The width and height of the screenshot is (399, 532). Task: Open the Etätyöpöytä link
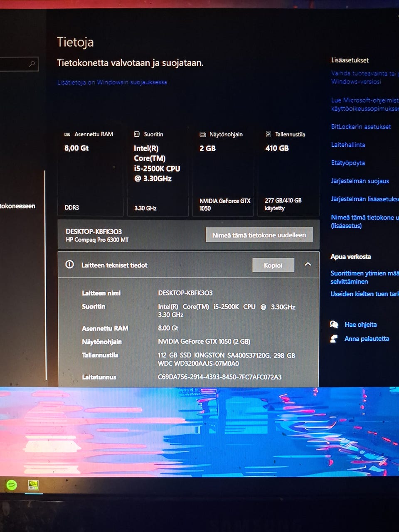click(x=348, y=163)
